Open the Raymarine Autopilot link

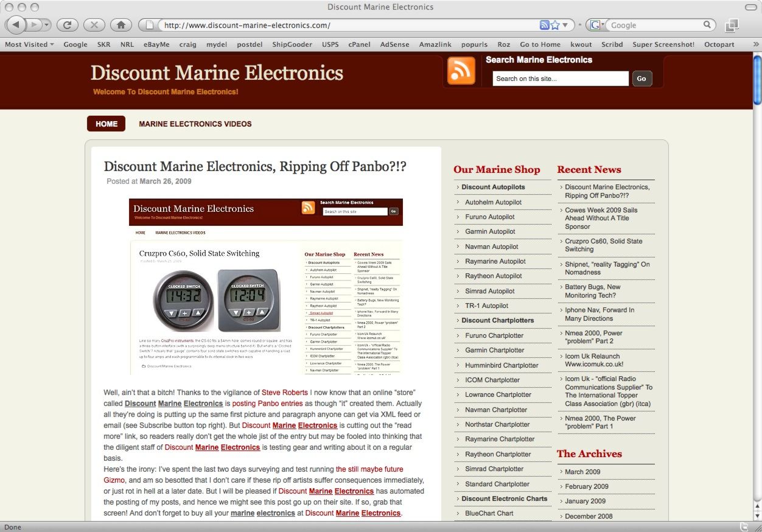coord(495,261)
